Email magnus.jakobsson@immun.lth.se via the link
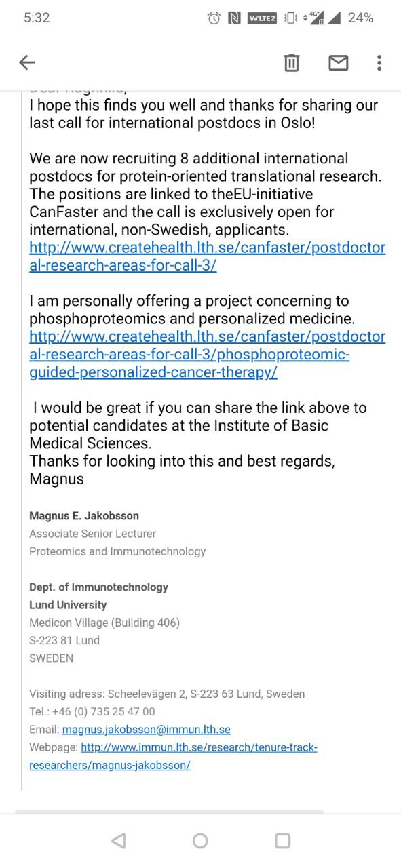The image size is (401, 868). click(146, 730)
